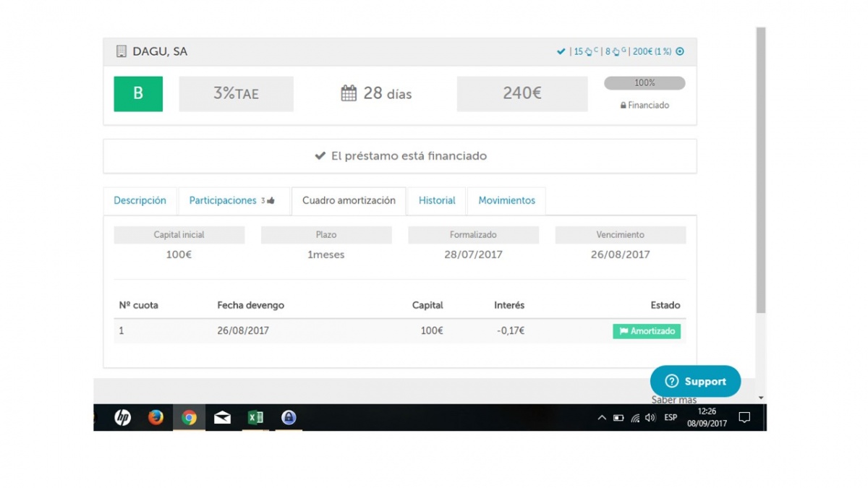Open the Historial tab
The image size is (868, 488).
[x=437, y=201]
